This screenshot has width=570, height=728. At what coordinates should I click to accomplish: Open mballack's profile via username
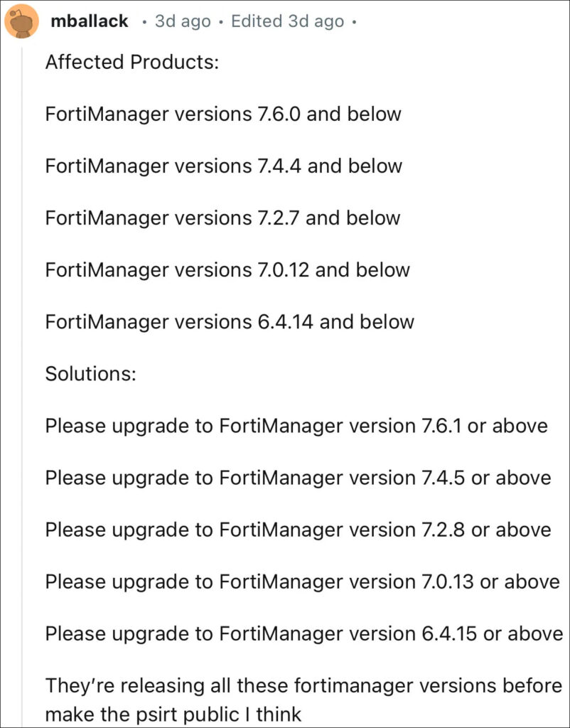click(89, 21)
